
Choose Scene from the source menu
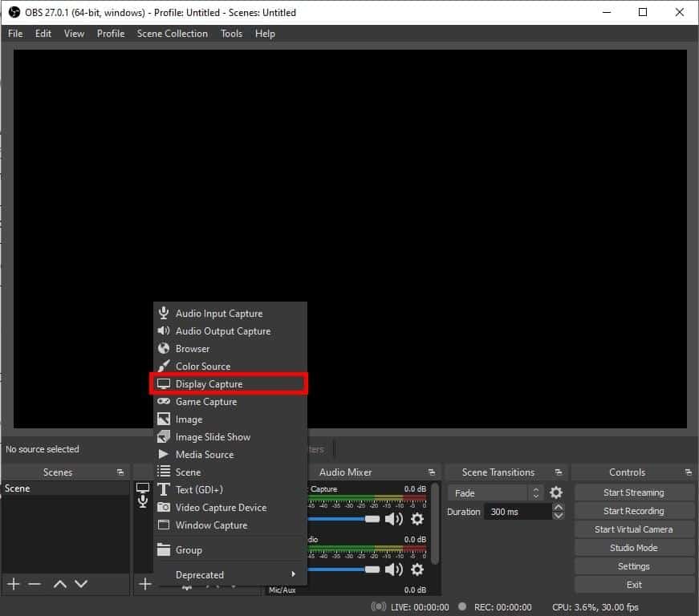click(x=230, y=472)
